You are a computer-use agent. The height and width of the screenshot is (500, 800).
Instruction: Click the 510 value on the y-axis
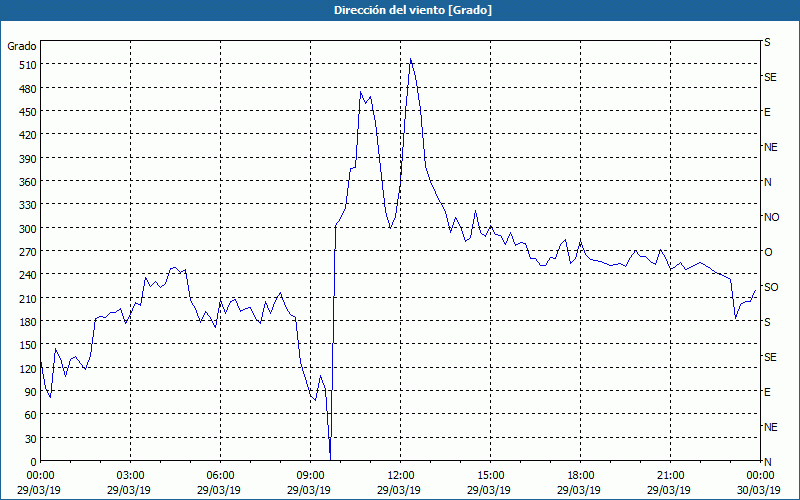[28, 65]
